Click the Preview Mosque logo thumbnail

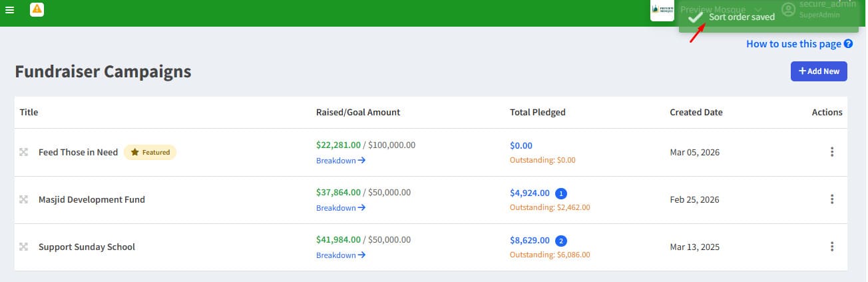click(662, 9)
